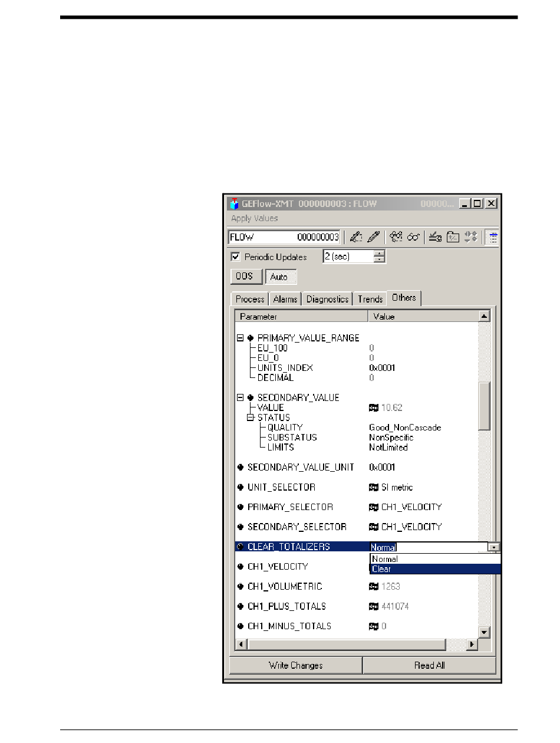Image resolution: width=560 pixels, height=743 pixels.
Task: Click the plain eyeglasses toolbar icon
Action: [413, 237]
